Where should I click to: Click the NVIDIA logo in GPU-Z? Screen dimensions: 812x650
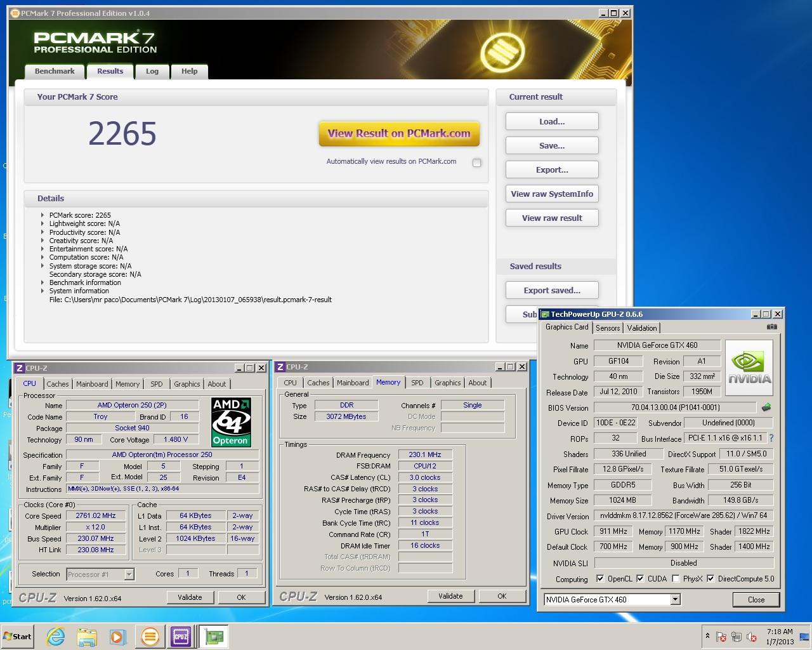749,369
